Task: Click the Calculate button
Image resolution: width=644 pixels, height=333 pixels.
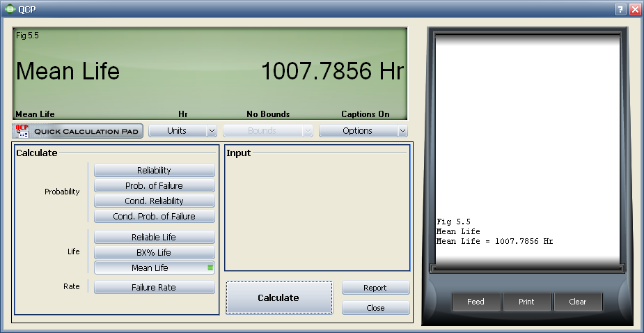Action: (279, 297)
